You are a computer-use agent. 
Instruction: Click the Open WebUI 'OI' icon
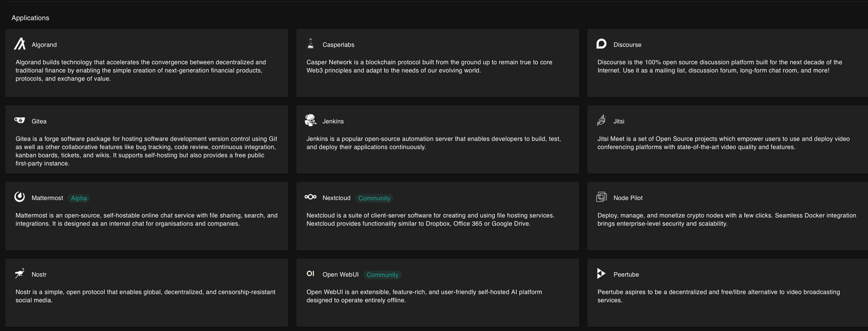[x=311, y=273]
